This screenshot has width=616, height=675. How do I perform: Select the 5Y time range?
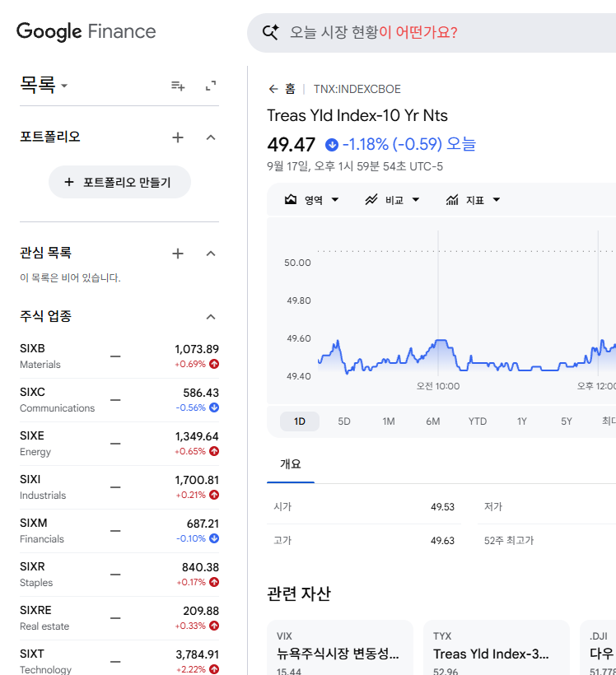[x=567, y=421]
